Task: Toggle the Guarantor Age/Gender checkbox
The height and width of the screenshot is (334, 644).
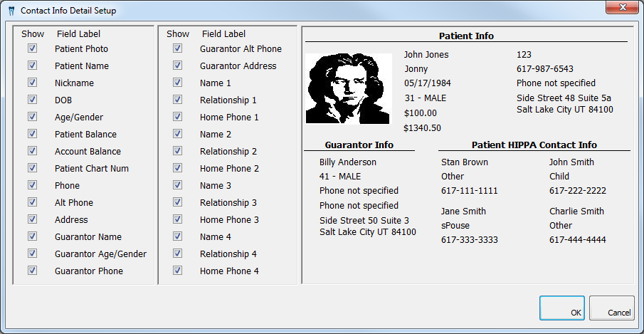Action: [x=32, y=254]
